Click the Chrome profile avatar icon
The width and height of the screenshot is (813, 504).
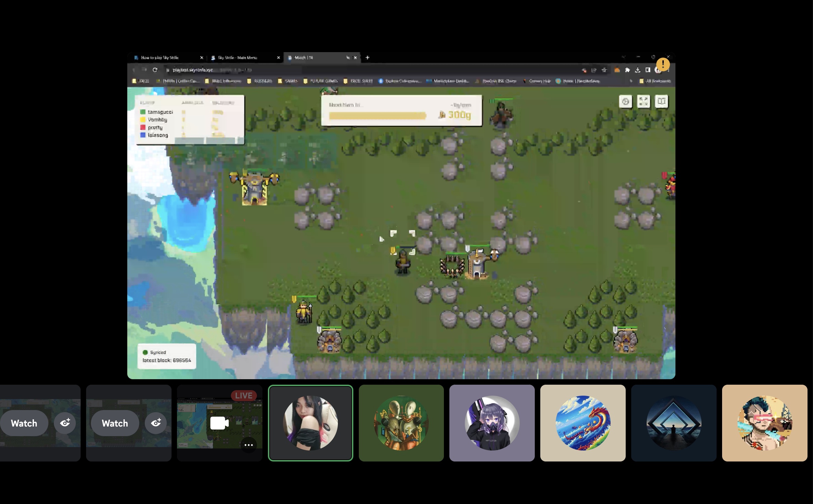pos(658,70)
